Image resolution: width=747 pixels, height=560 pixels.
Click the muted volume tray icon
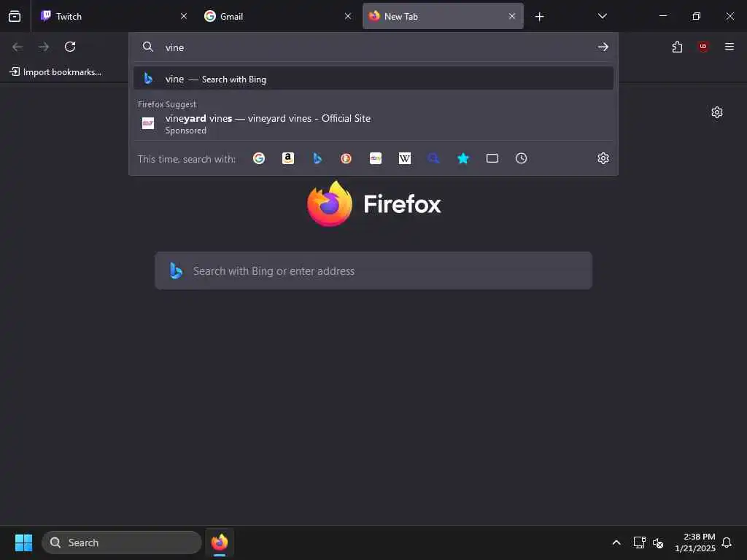(658, 542)
